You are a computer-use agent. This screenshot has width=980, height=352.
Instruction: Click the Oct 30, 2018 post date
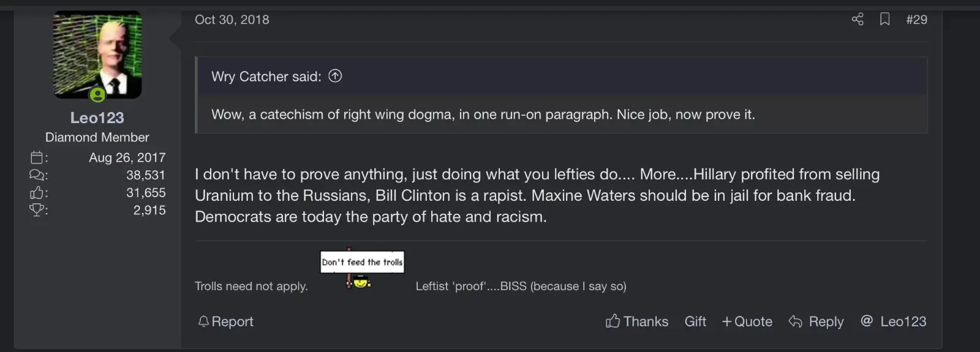click(x=232, y=20)
